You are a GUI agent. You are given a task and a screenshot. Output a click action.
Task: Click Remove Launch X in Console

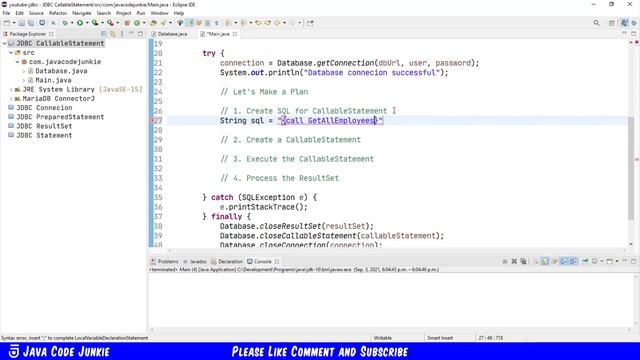[514, 261]
